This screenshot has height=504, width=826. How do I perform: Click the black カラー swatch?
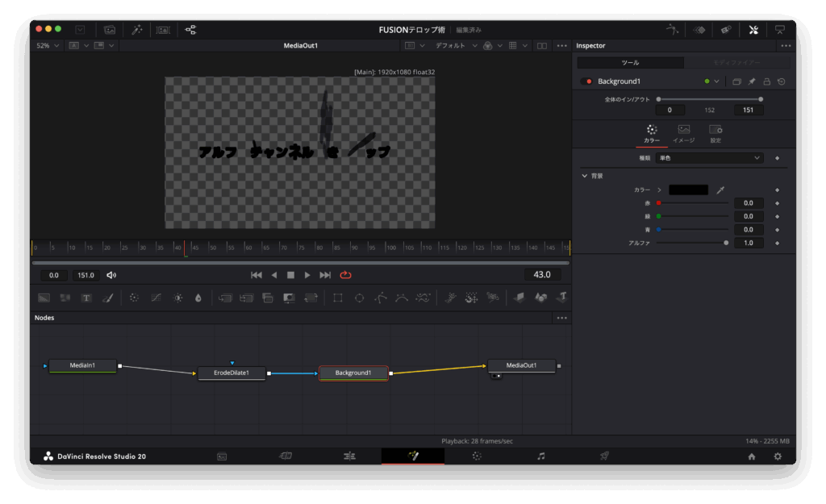click(x=688, y=190)
